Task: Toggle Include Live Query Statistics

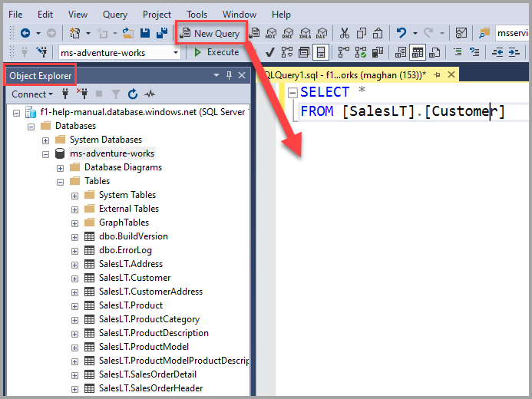Action: click(361, 52)
